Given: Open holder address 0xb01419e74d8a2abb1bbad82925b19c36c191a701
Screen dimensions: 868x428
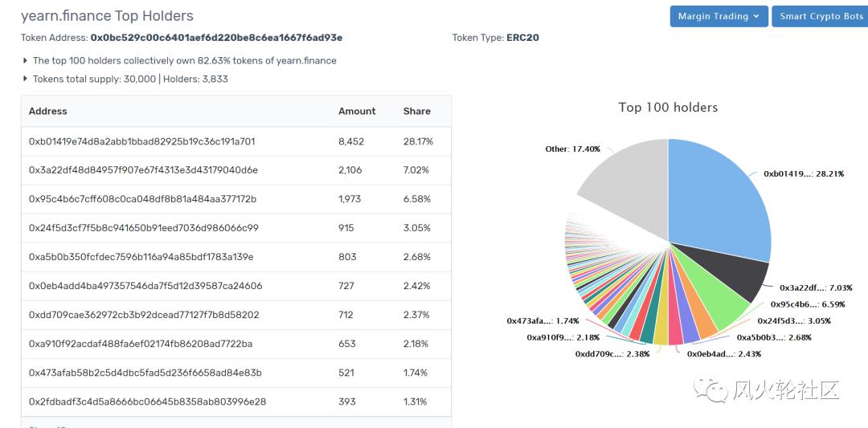Looking at the screenshot, I should (x=141, y=141).
